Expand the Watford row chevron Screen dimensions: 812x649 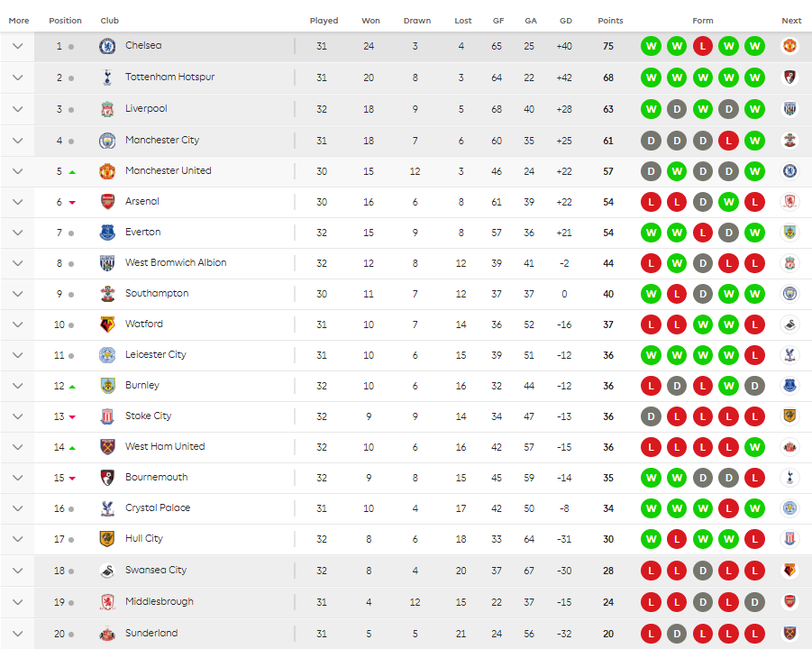coord(18,324)
